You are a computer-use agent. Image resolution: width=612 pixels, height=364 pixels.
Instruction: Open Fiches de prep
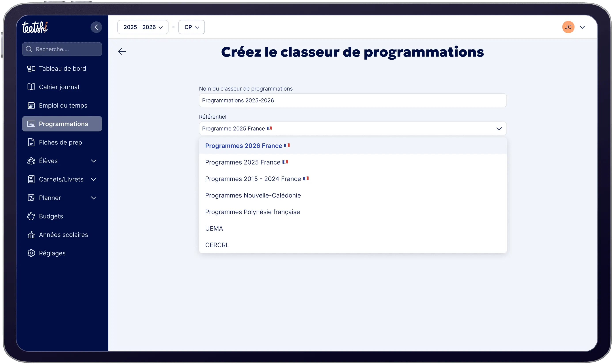(x=62, y=142)
